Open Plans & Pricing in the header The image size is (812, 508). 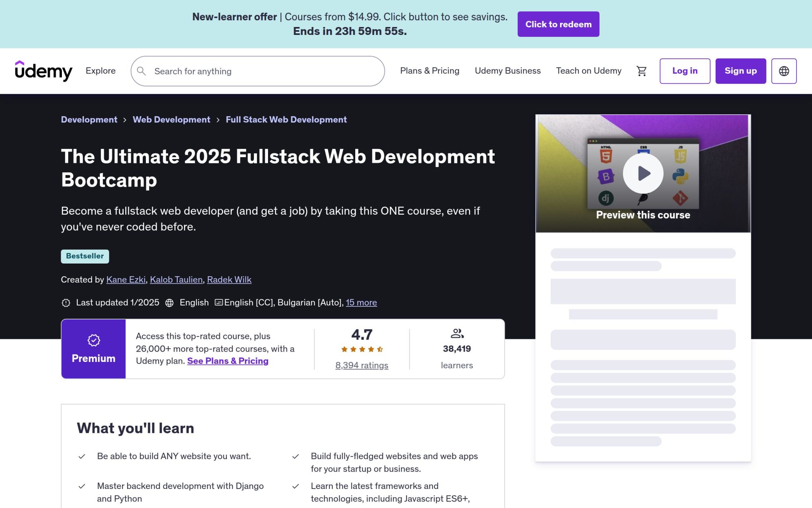coord(430,71)
